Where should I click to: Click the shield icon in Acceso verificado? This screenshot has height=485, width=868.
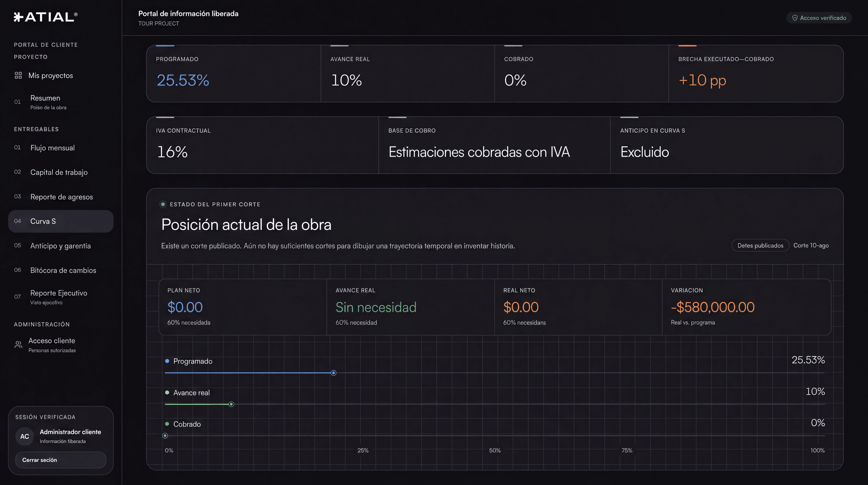794,18
